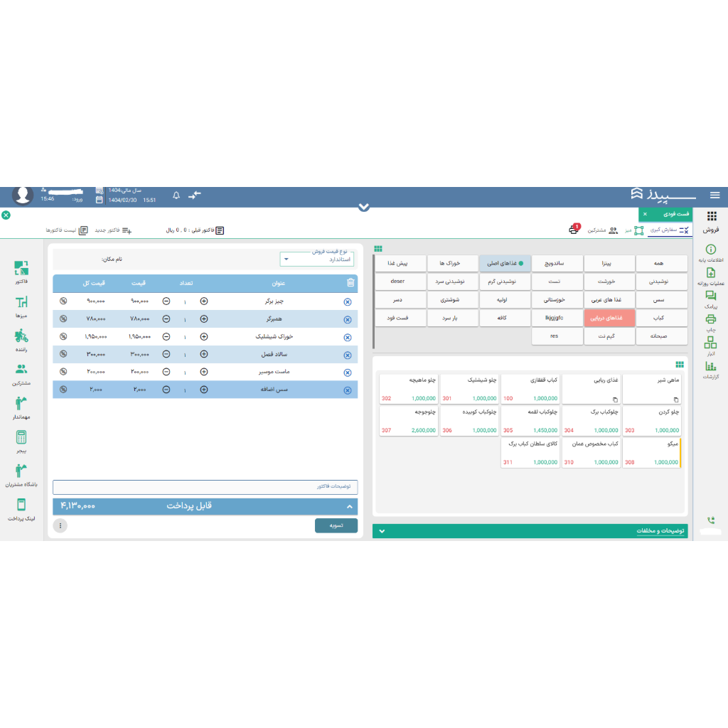Add میگو product card
Viewport: 728px width, 728px height.
pos(652,453)
